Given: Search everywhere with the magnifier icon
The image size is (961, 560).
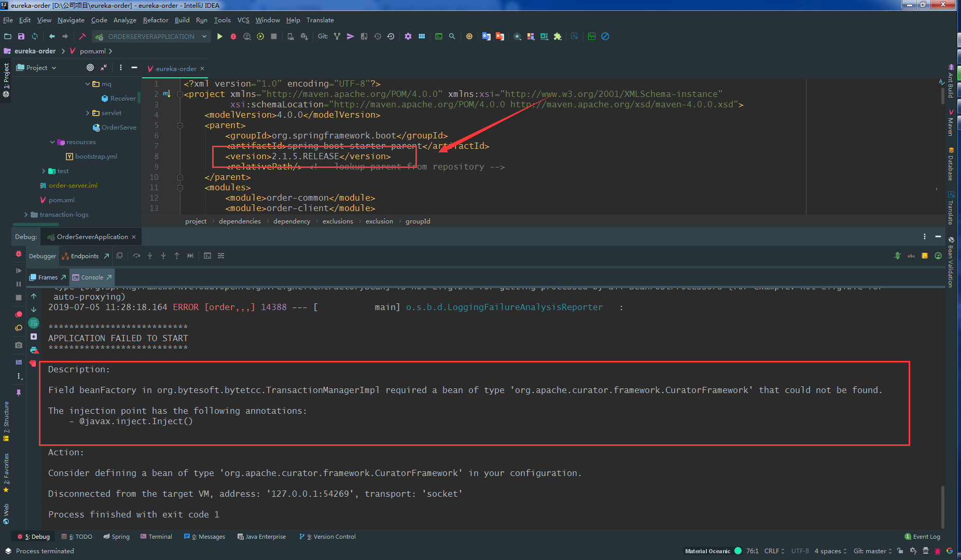Looking at the screenshot, I should [452, 36].
